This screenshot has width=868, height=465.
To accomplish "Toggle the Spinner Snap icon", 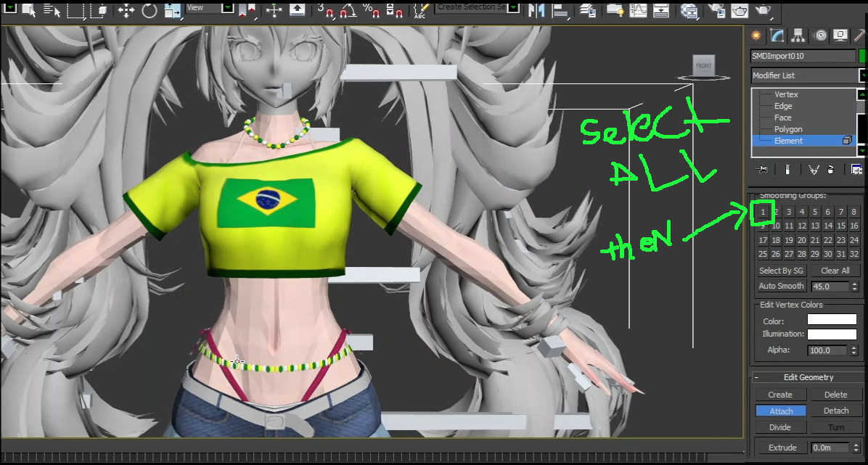I will tap(394, 9).
